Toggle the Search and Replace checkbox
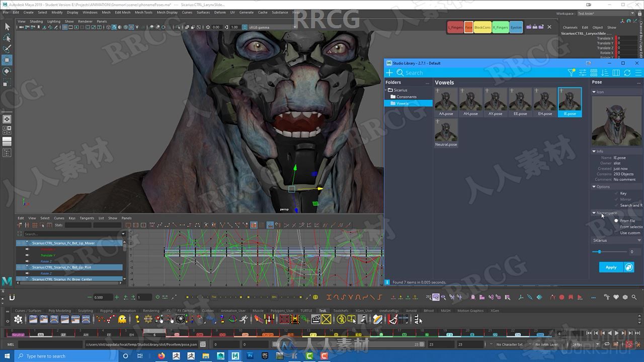The image size is (644, 362). [x=616, y=205]
